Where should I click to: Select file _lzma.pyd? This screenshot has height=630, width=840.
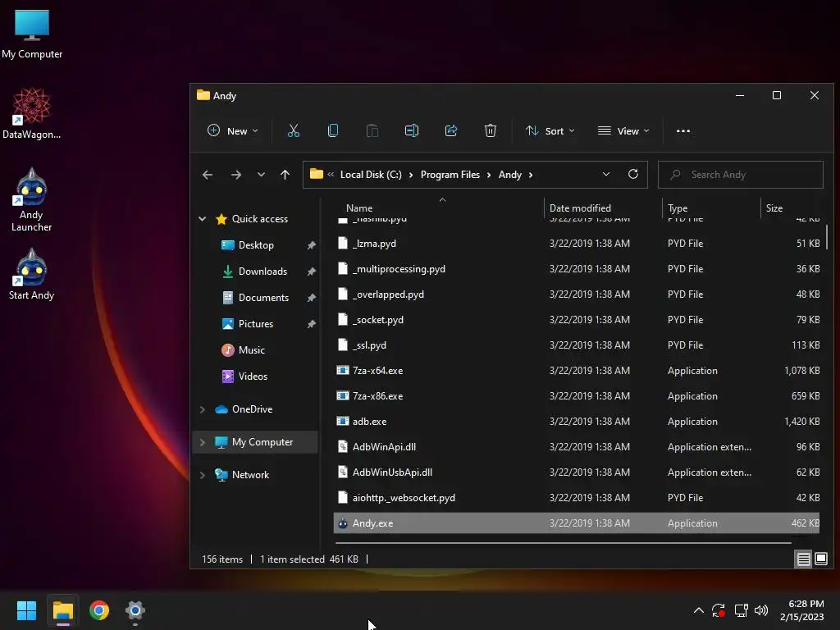(577, 243)
